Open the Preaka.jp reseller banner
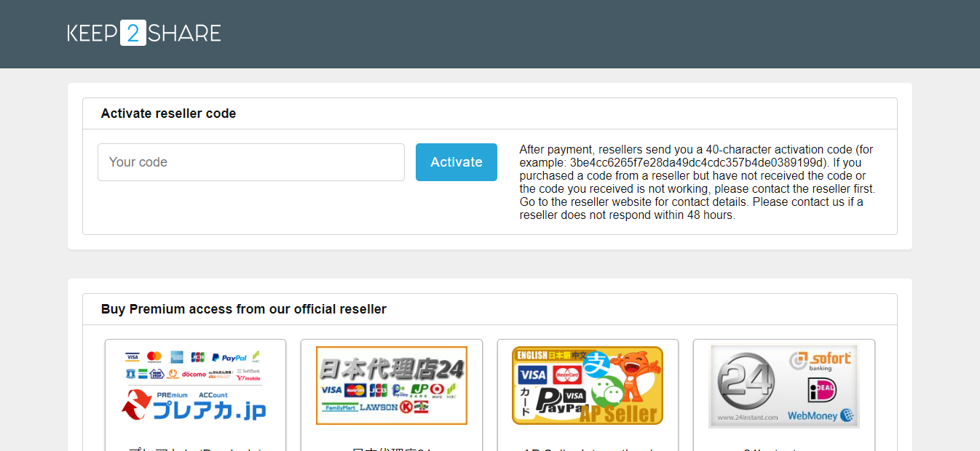This screenshot has height=451, width=980. [x=195, y=386]
